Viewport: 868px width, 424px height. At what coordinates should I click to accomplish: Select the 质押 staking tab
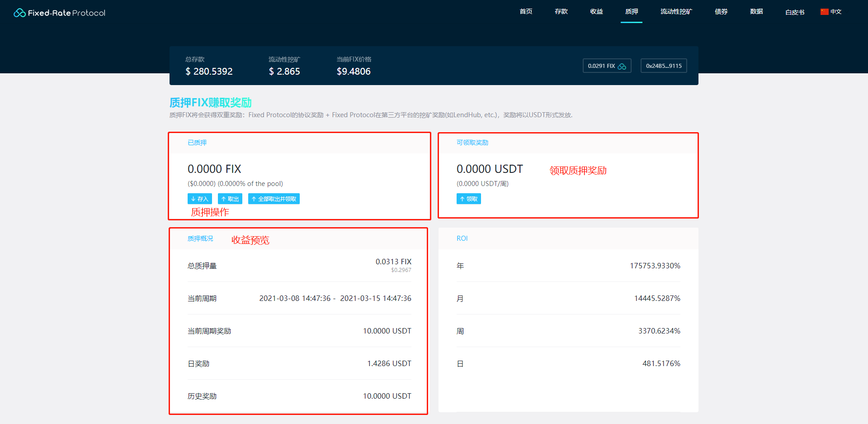(632, 12)
